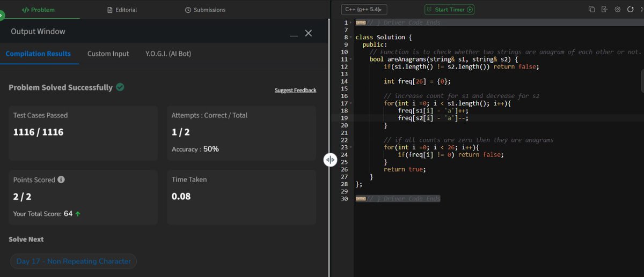
Task: Open the Editorial tab
Action: pos(122,10)
